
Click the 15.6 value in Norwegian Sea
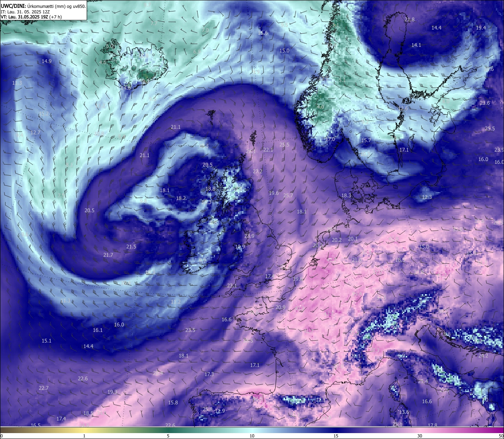point(263,33)
